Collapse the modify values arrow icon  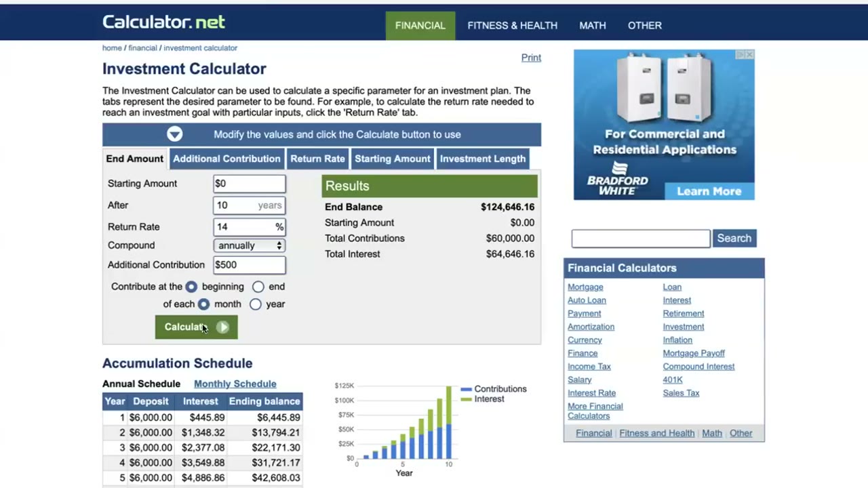[175, 134]
